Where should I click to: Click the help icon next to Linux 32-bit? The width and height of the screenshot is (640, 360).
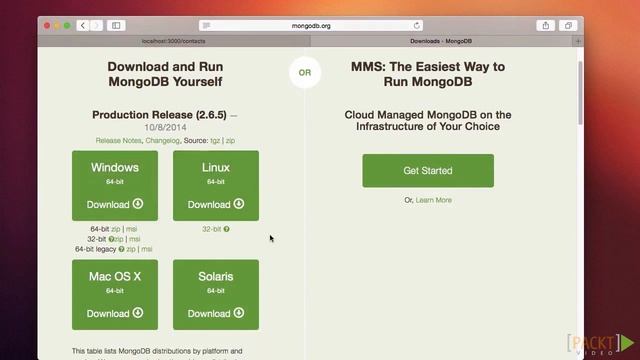pos(227,229)
